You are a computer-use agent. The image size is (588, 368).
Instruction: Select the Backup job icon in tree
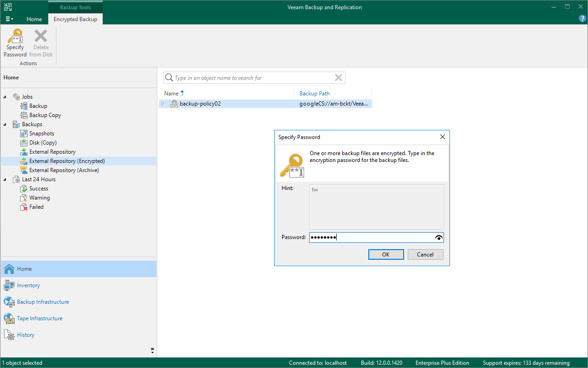(x=24, y=106)
